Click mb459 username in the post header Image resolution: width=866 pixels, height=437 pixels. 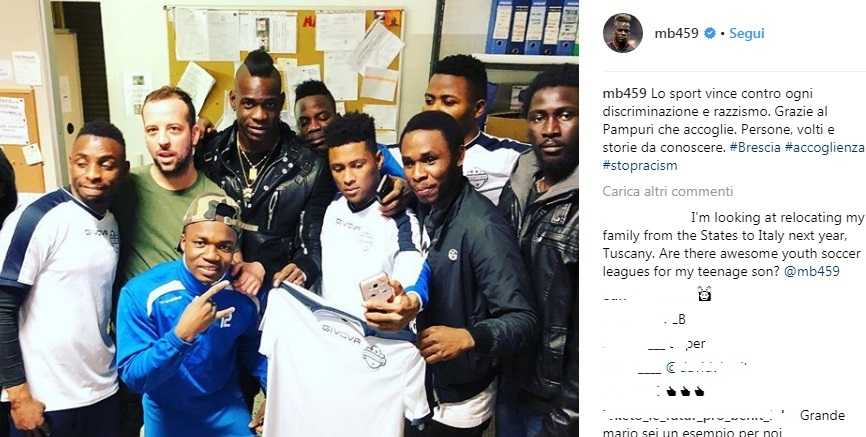tap(678, 34)
